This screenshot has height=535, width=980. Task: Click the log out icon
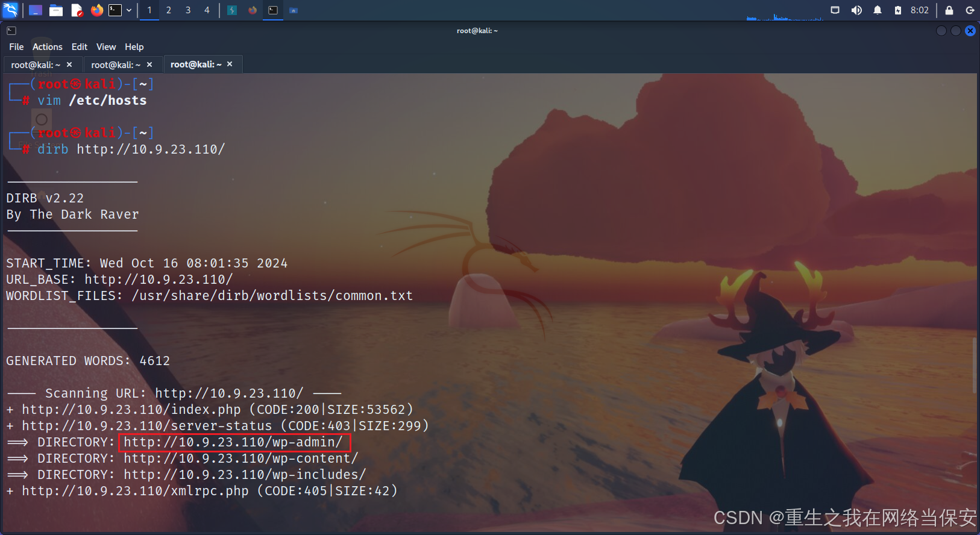click(970, 10)
